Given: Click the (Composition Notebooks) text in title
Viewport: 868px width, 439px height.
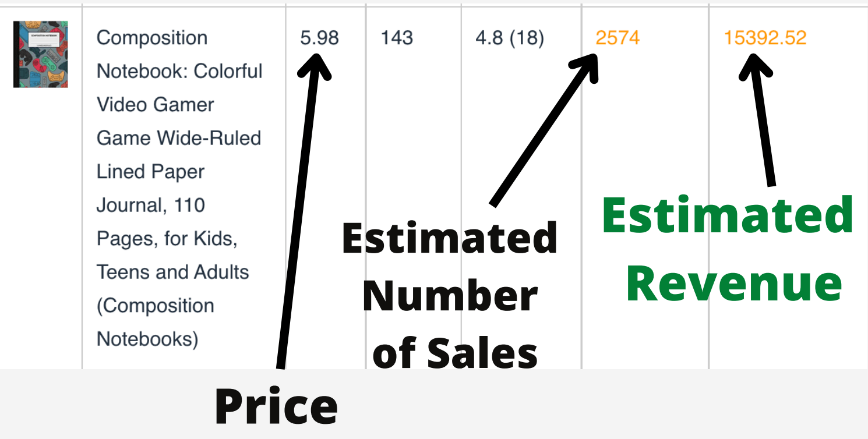Looking at the screenshot, I should 156,322.
